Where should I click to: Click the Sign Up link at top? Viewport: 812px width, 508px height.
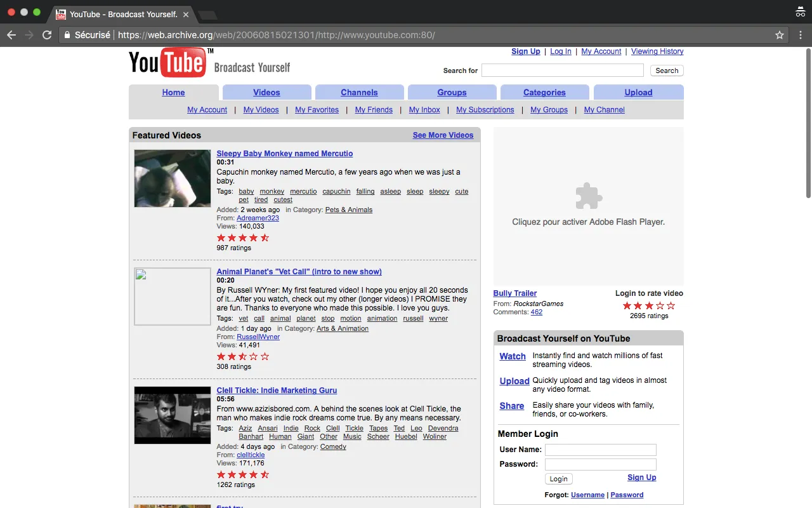pyautogui.click(x=526, y=51)
